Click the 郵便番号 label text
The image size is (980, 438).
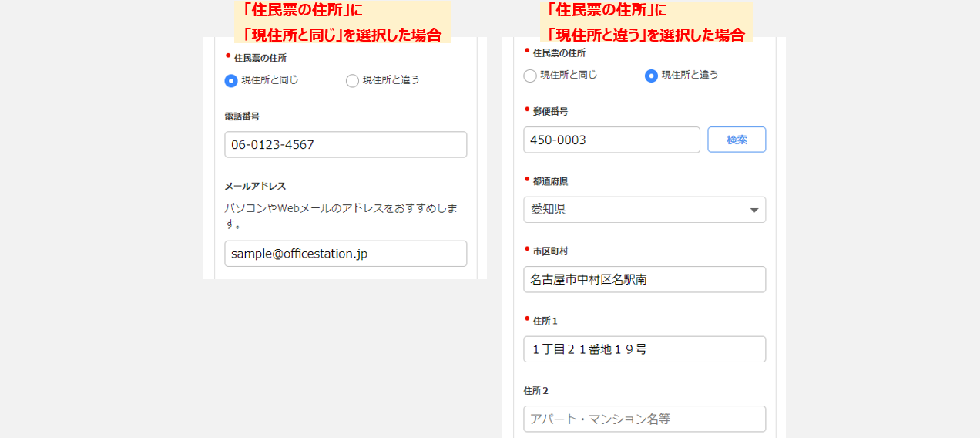click(x=550, y=111)
